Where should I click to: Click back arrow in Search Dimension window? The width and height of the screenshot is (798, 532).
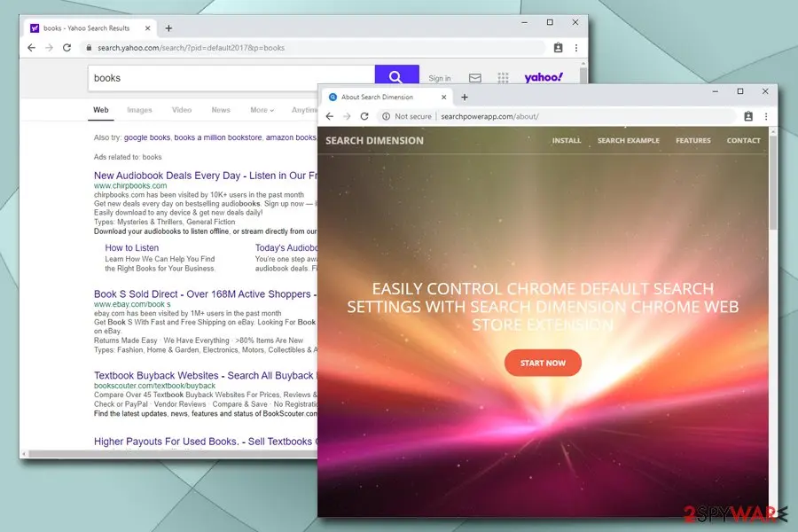329,116
